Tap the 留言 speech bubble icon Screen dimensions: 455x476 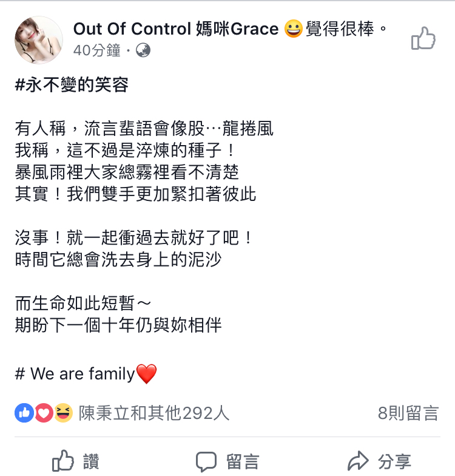click(206, 461)
